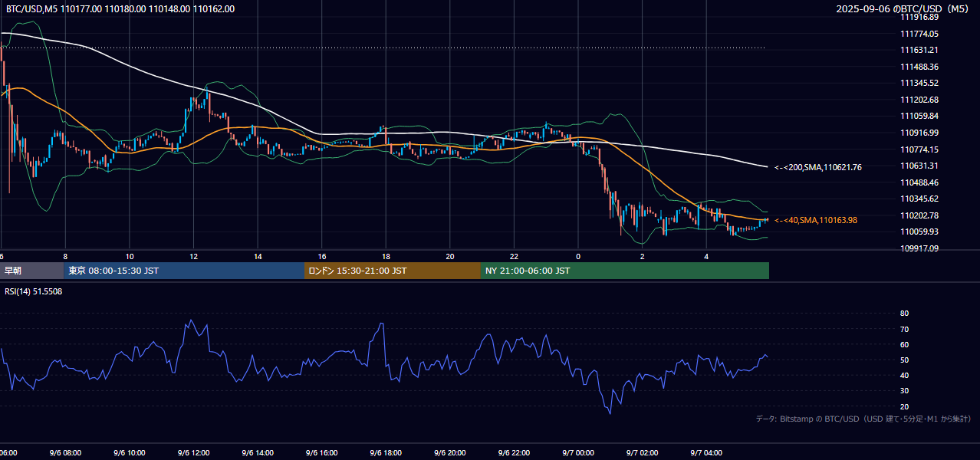Click price level 111488.36 on axis

[x=919, y=67]
